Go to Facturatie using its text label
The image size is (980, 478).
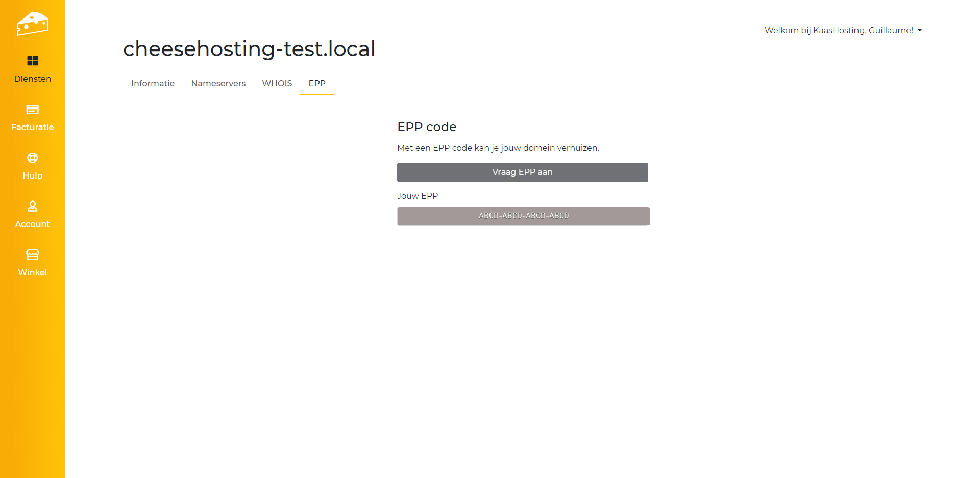tap(33, 127)
